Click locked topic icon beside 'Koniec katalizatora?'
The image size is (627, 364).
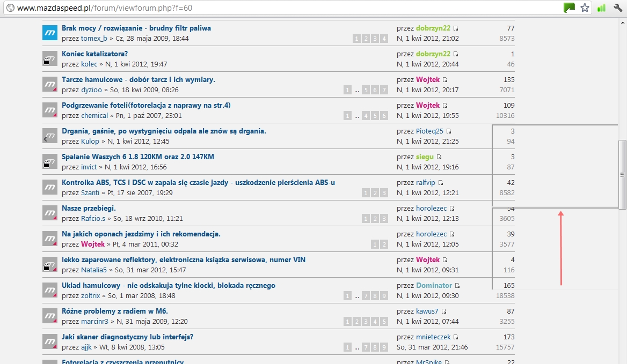(50, 58)
